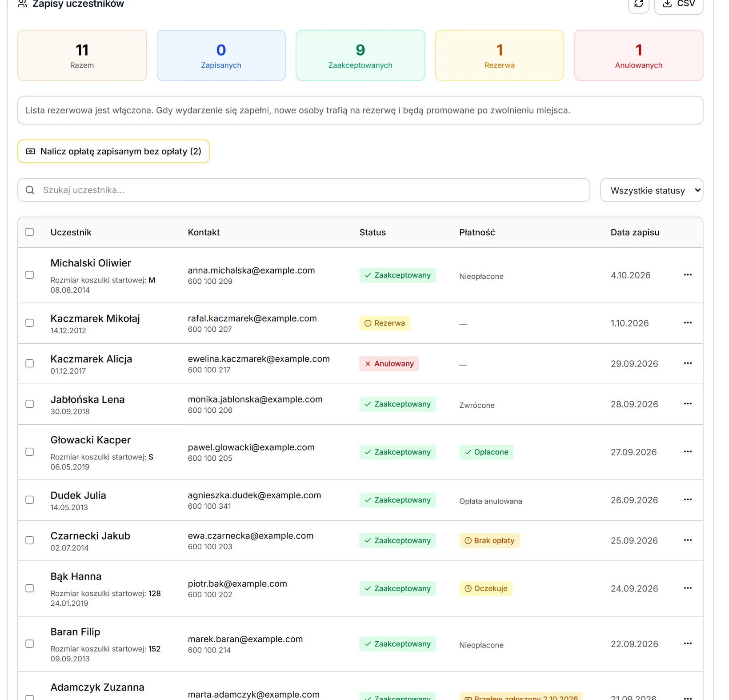Open row menu for Kaczmarek Mikołaj

point(688,323)
